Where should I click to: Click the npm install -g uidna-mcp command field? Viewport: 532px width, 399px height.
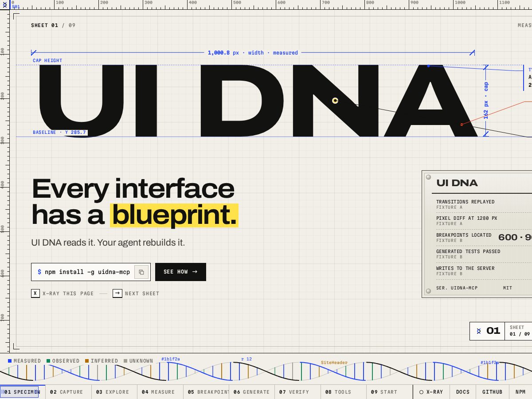(x=91, y=272)
